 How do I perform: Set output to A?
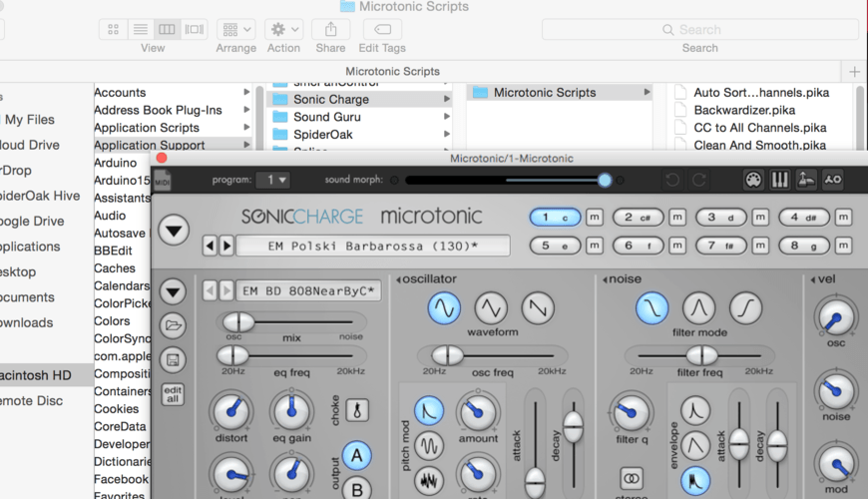pos(356,455)
